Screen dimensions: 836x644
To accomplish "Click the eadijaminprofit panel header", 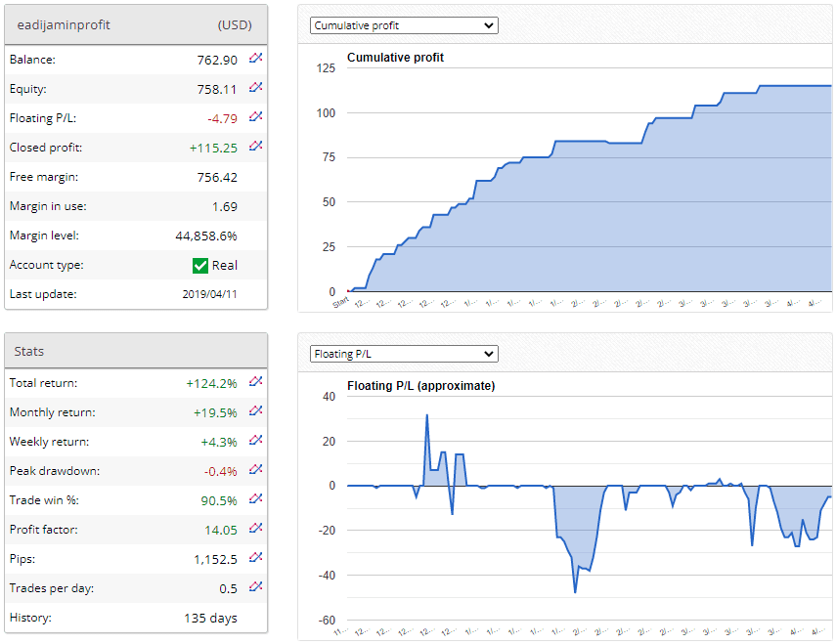I will coord(136,23).
